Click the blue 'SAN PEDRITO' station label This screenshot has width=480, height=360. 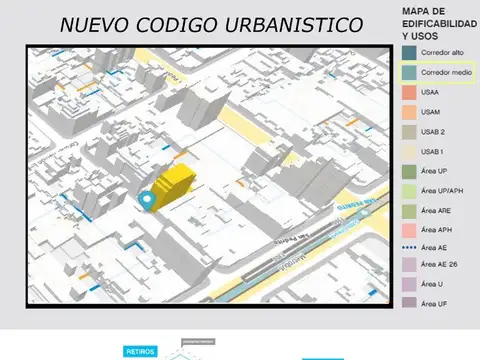tap(357, 204)
